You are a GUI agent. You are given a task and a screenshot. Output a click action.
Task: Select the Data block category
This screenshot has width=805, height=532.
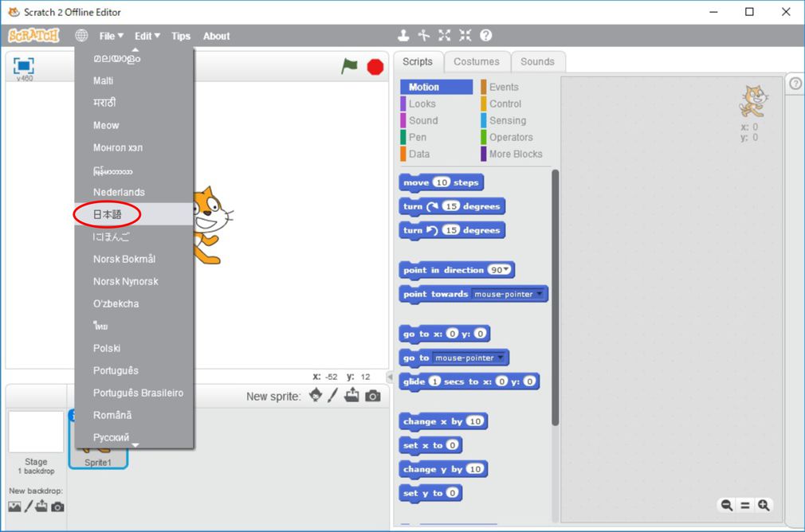pos(437,154)
